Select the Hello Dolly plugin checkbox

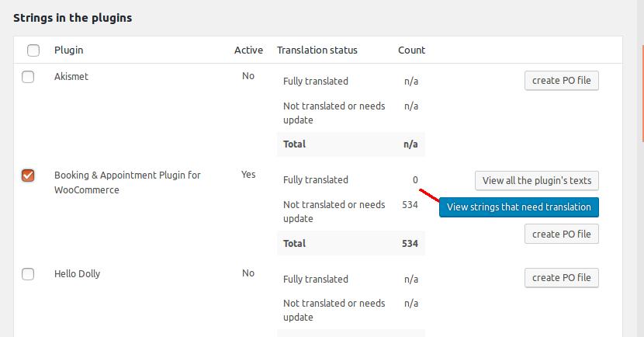point(28,274)
